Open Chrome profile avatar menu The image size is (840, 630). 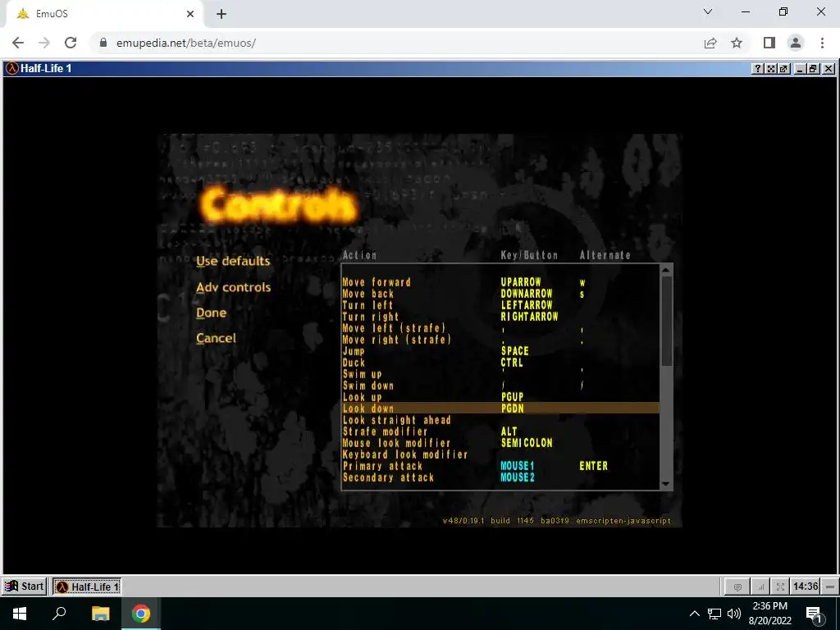coord(796,43)
